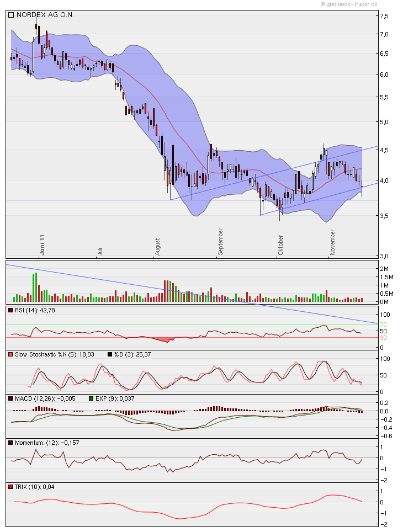Viewport: 403px width, 532px height.
Task: Click the RSI (14) legend swatch
Action: 11,311
